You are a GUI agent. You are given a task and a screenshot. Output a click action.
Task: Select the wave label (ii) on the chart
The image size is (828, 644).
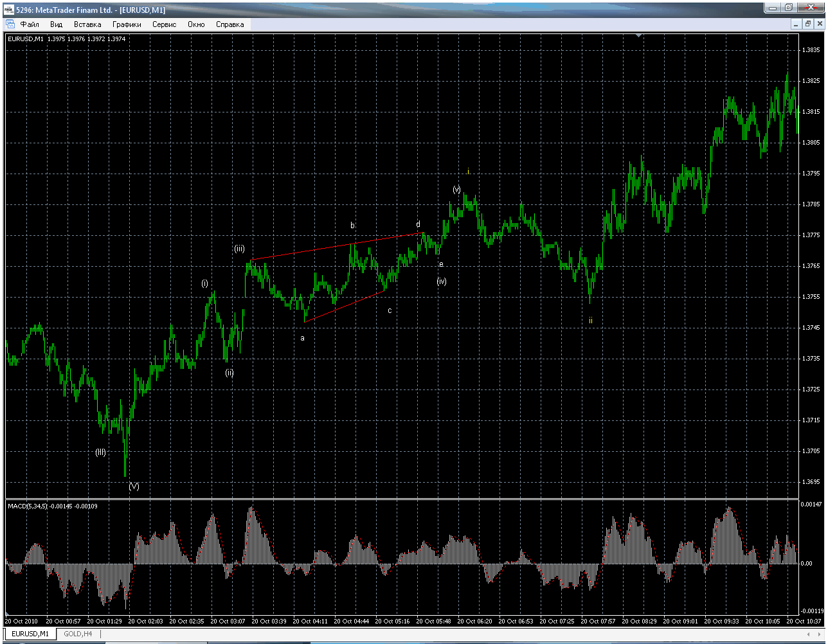pos(230,373)
